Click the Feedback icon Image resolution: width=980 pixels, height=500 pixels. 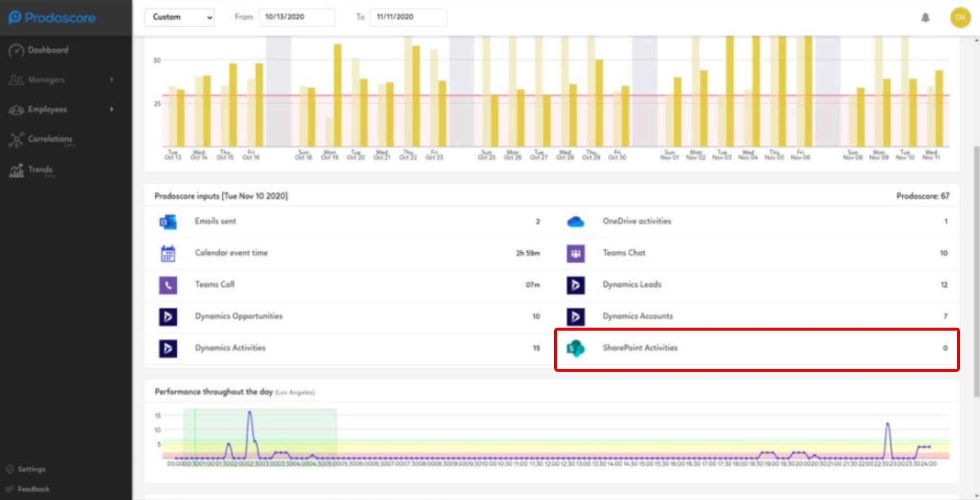(10, 489)
